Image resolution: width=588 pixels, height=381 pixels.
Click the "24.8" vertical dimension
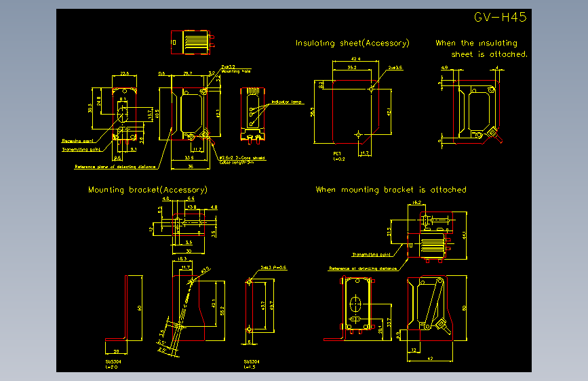click(x=98, y=101)
